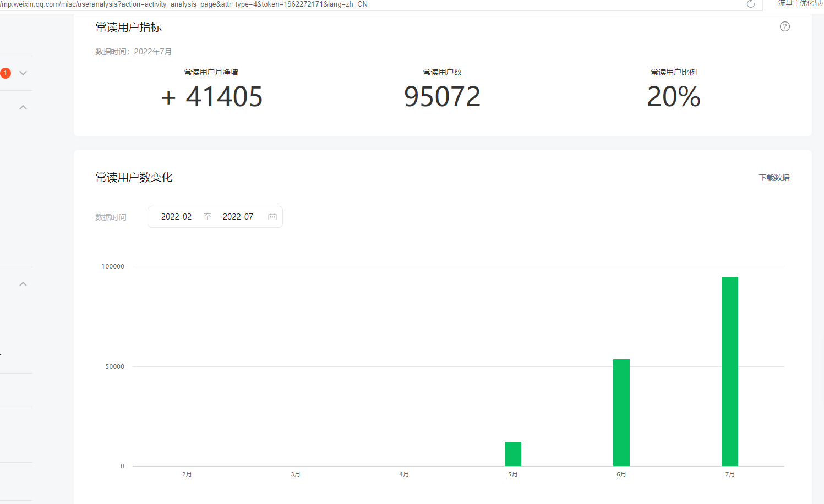Select the end month field 2022-07
This screenshot has width=824, height=504.
pyautogui.click(x=238, y=217)
